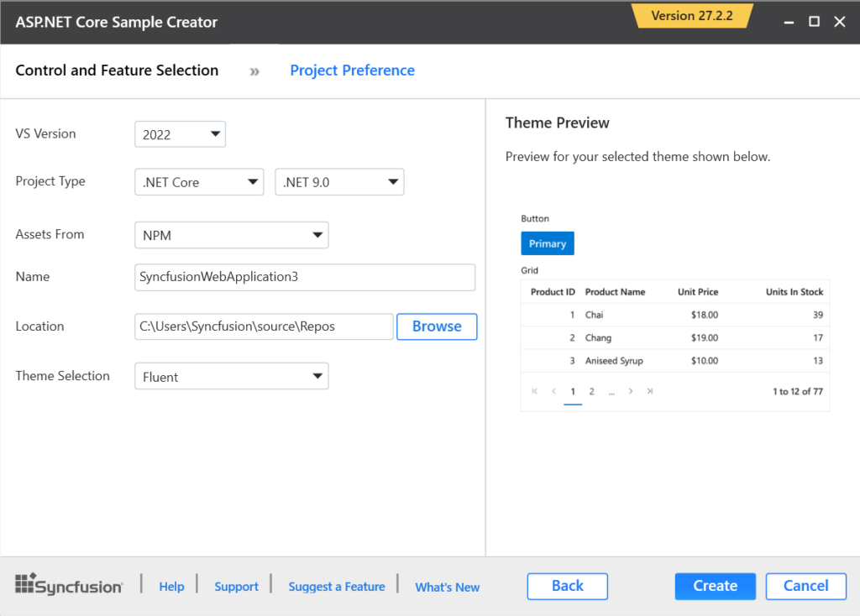Screen dimensions: 860x616
Task: Click the Syncfusion logo in the footer
Action: (69, 584)
